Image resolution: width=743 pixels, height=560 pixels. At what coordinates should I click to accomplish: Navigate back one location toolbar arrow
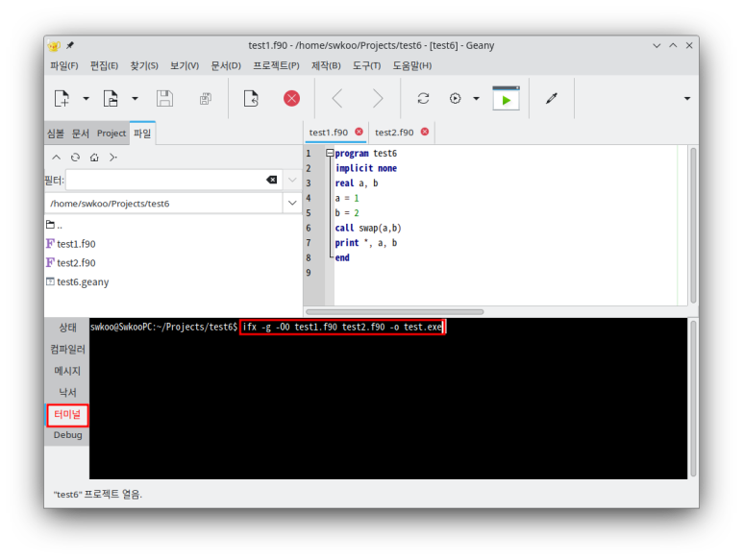[337, 99]
